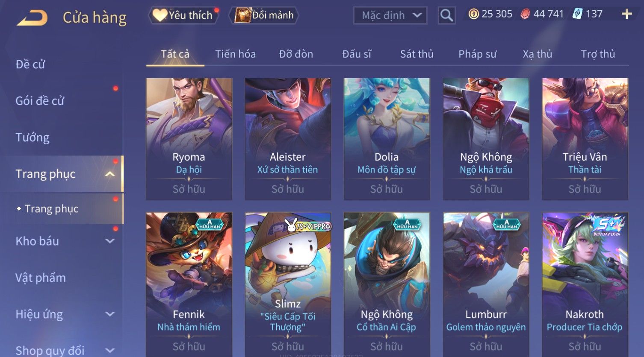Tap the plus icon to add currency
This screenshot has width=644, height=357.
coord(626,14)
